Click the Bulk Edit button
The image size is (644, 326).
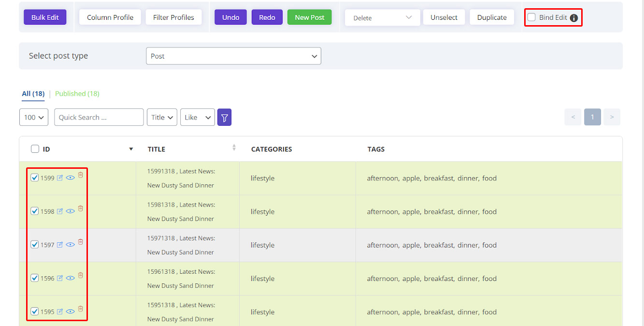(x=45, y=17)
